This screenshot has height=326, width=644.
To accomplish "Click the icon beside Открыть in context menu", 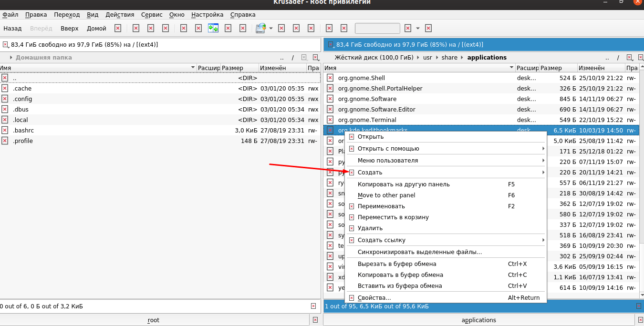I will [352, 137].
